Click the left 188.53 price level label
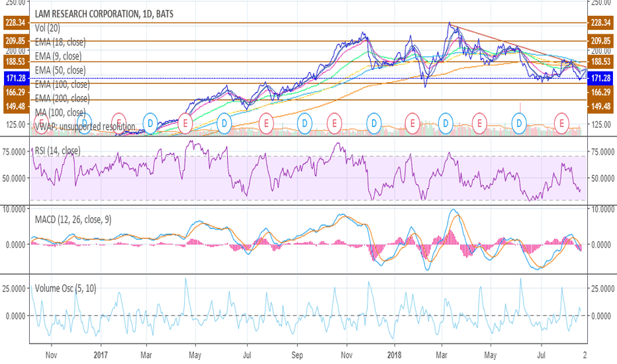This screenshot has width=617, height=364. (16, 62)
